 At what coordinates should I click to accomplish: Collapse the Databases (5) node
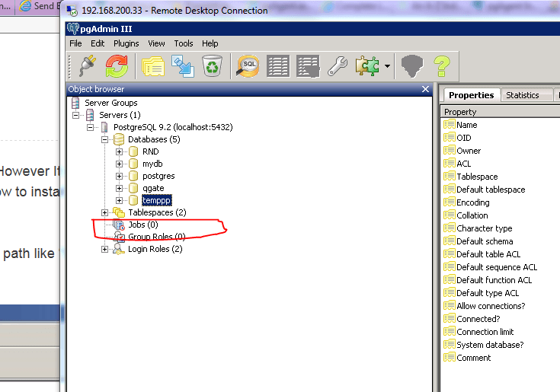[105, 139]
